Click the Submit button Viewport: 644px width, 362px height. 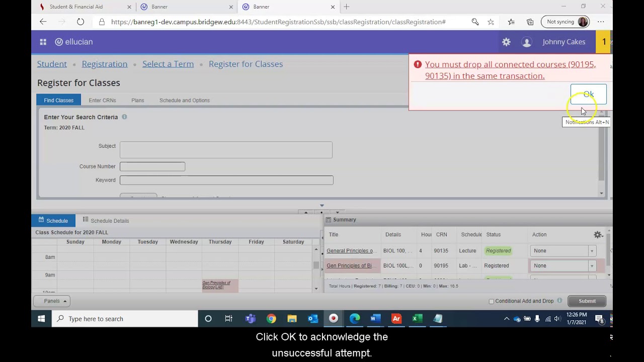pyautogui.click(x=587, y=301)
